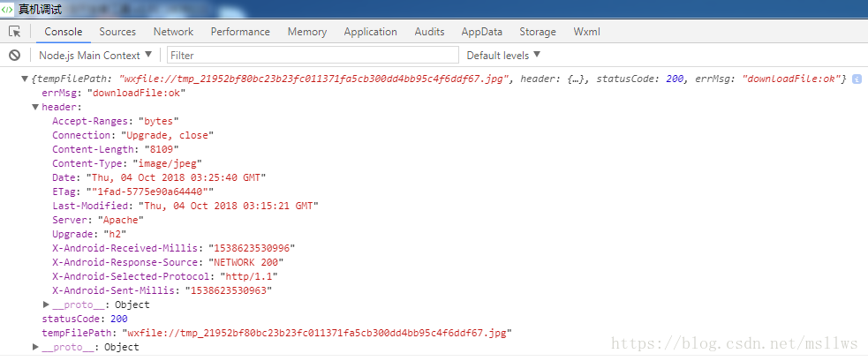This screenshot has height=361, width=868.
Task: Open the Wxml tab
Action: point(586,32)
